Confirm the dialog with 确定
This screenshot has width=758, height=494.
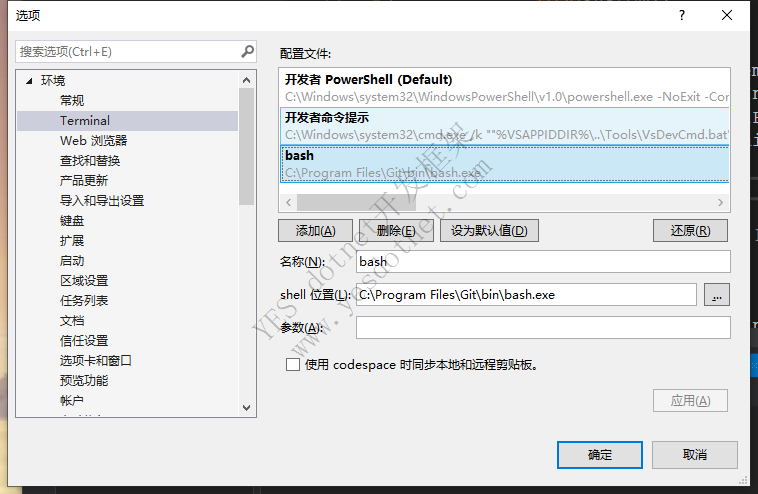(x=600, y=455)
